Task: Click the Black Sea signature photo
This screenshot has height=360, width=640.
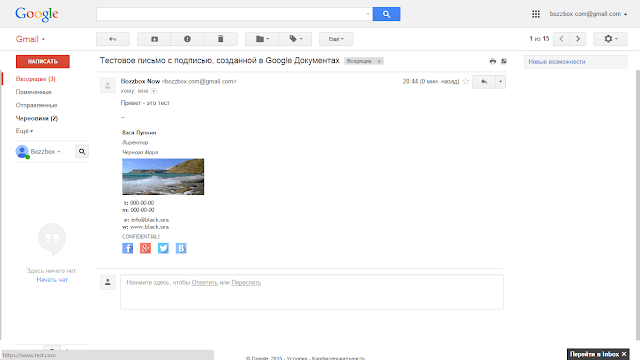Action: pyautogui.click(x=163, y=177)
